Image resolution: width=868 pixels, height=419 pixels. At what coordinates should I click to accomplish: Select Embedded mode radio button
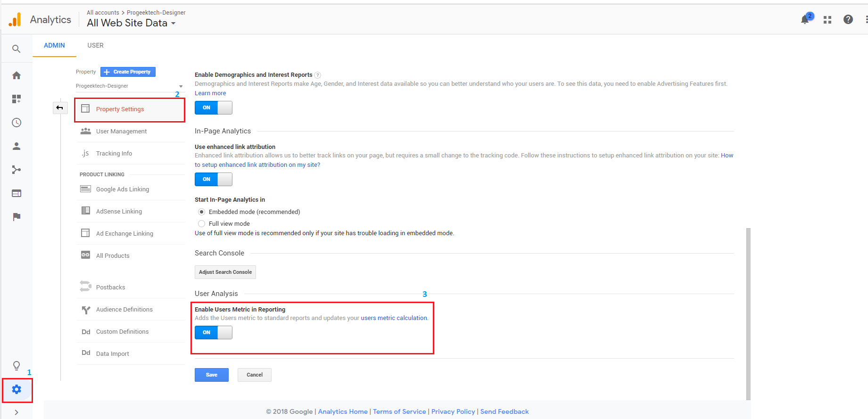202,212
